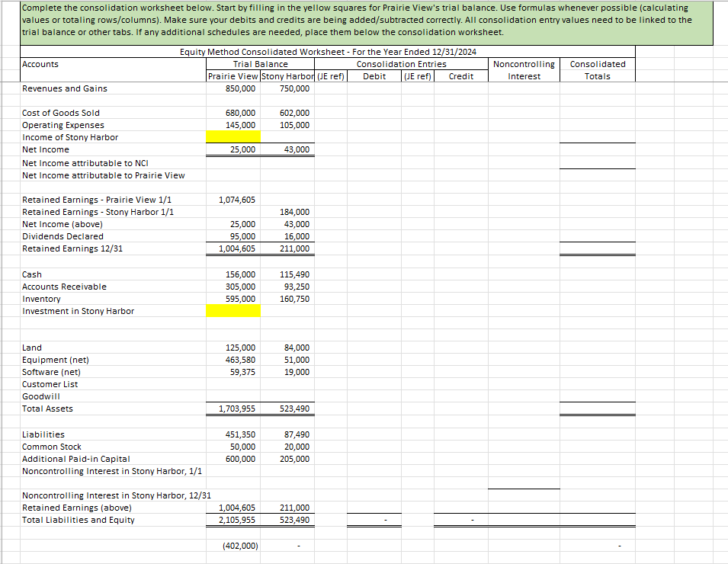The width and height of the screenshot is (728, 564).
Task: Click the Goodwill account label
Action: [41, 396]
